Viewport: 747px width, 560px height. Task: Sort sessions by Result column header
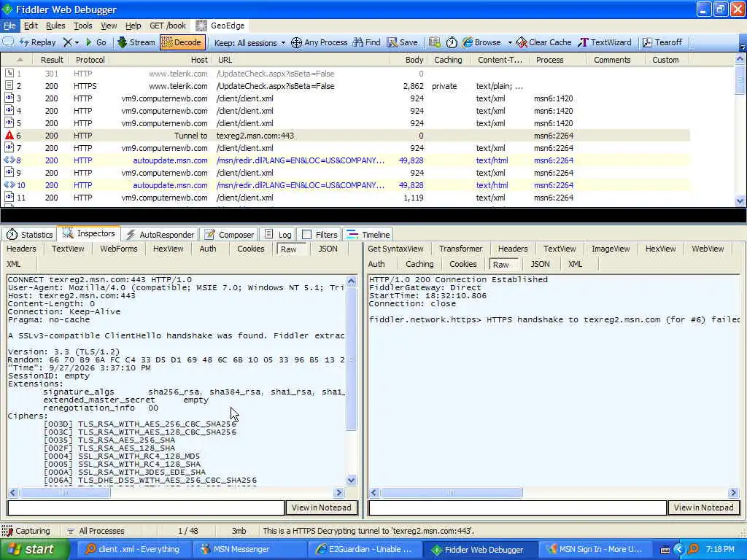(52, 60)
